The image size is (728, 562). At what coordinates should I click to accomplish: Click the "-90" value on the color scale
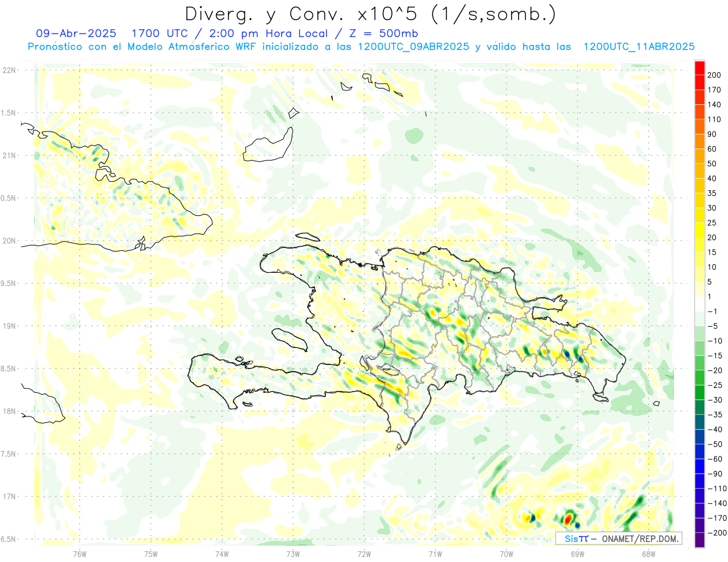pyautogui.click(x=715, y=473)
